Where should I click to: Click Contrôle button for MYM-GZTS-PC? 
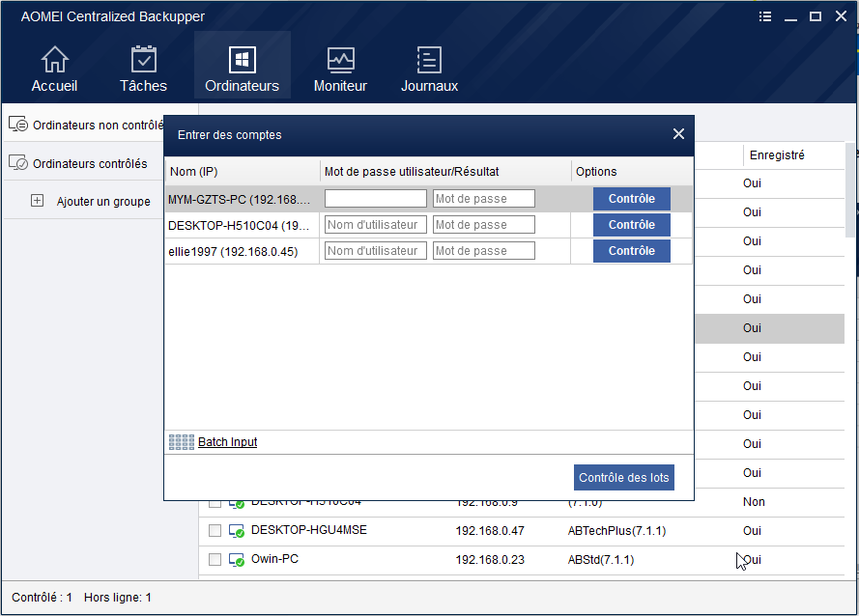[x=631, y=199]
